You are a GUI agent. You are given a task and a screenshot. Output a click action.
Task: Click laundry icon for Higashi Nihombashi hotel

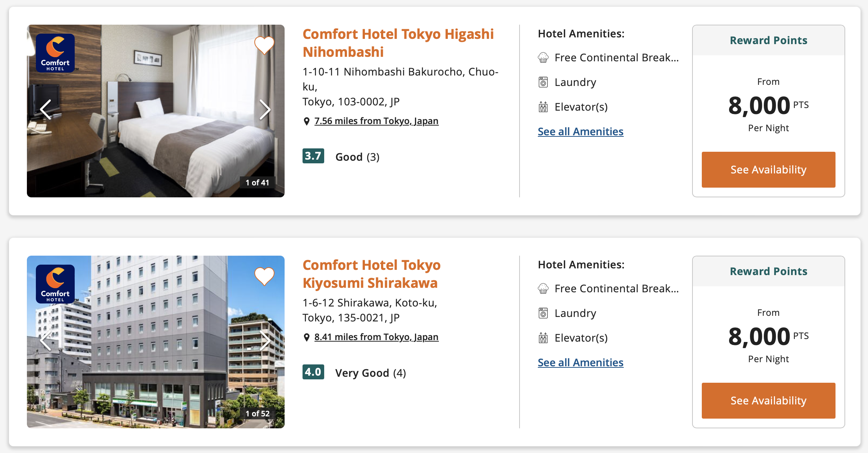[543, 82]
